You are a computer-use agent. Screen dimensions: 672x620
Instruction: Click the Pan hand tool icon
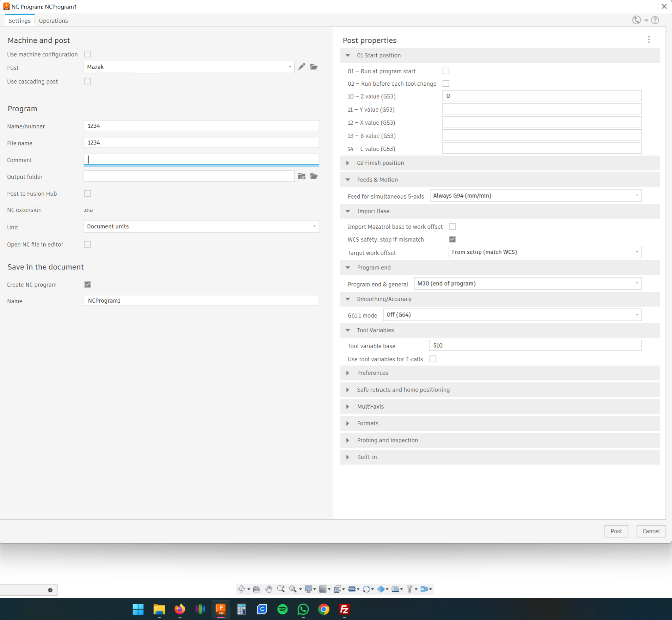269,589
